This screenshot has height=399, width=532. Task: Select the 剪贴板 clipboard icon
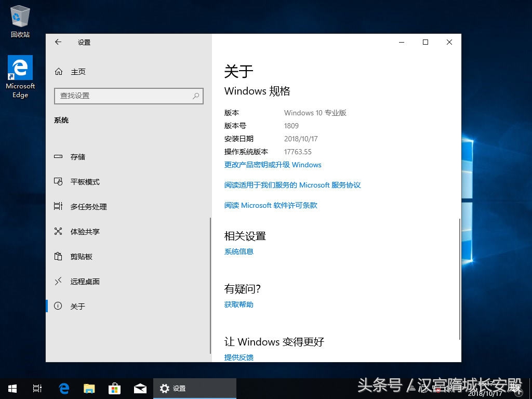(x=58, y=256)
